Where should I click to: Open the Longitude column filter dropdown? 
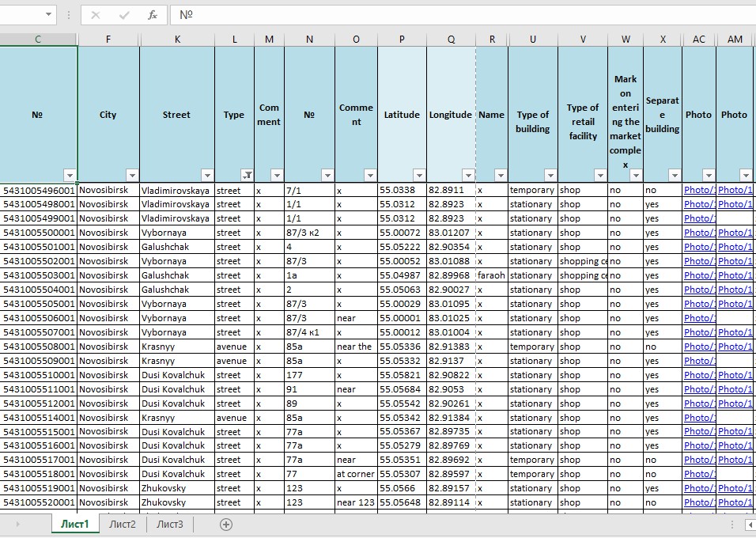[x=468, y=175]
